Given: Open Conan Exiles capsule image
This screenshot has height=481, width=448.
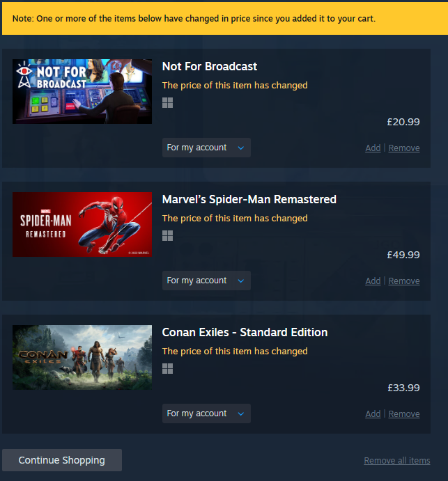Looking at the screenshot, I should tap(82, 357).
